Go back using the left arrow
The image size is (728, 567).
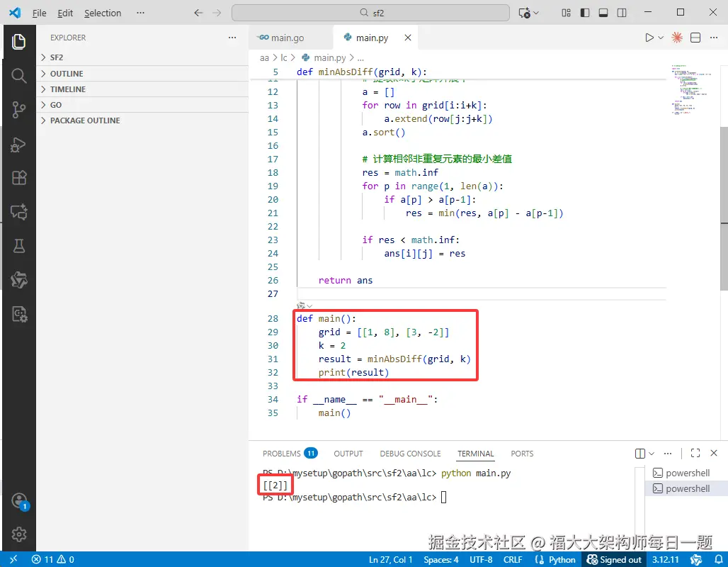coord(198,13)
